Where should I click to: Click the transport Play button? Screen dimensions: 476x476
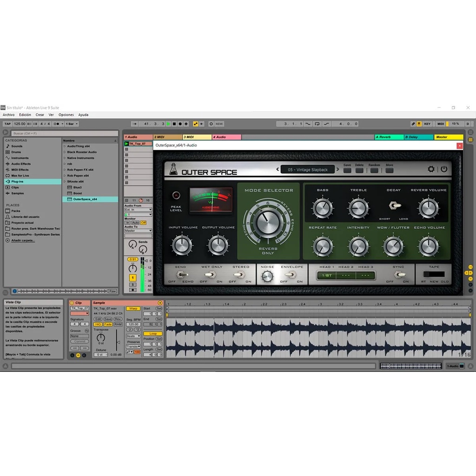coord(168,124)
